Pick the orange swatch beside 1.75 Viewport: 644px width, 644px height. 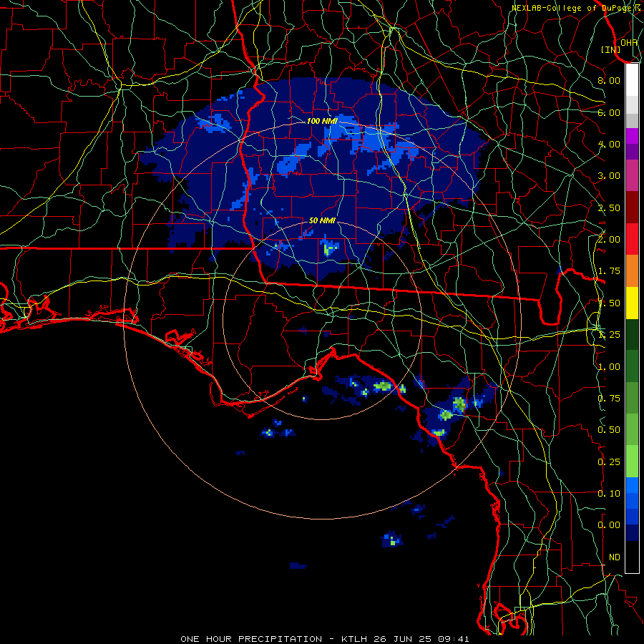point(632,271)
